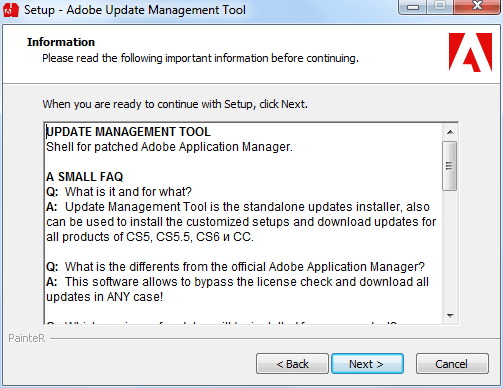The height and width of the screenshot is (388, 503).
Task: Click 'Shell for patched Adobe Application Manager.' line
Action: click(169, 147)
